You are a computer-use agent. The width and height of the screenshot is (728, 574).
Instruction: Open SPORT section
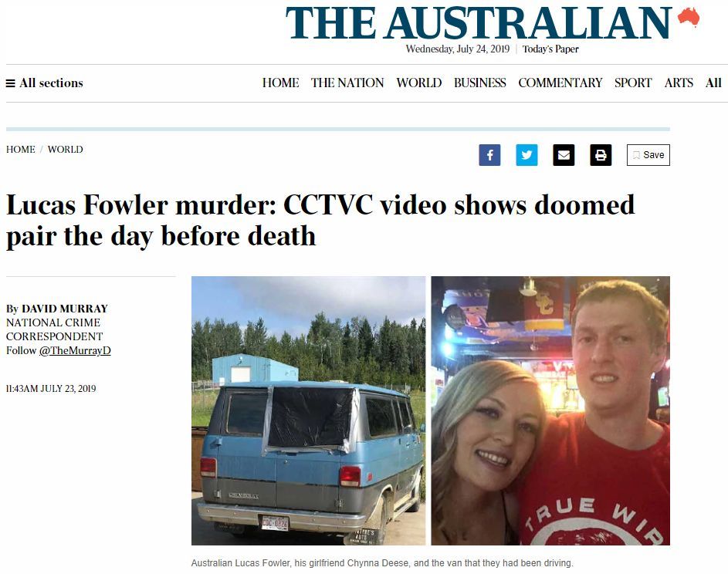[633, 83]
